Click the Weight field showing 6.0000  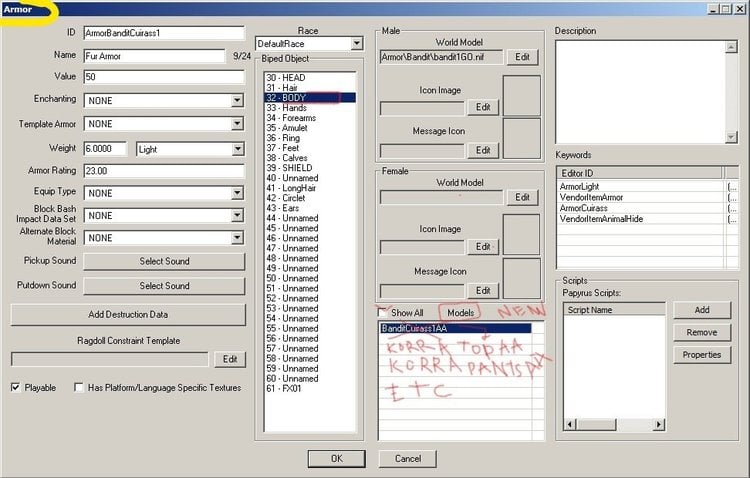tap(105, 148)
